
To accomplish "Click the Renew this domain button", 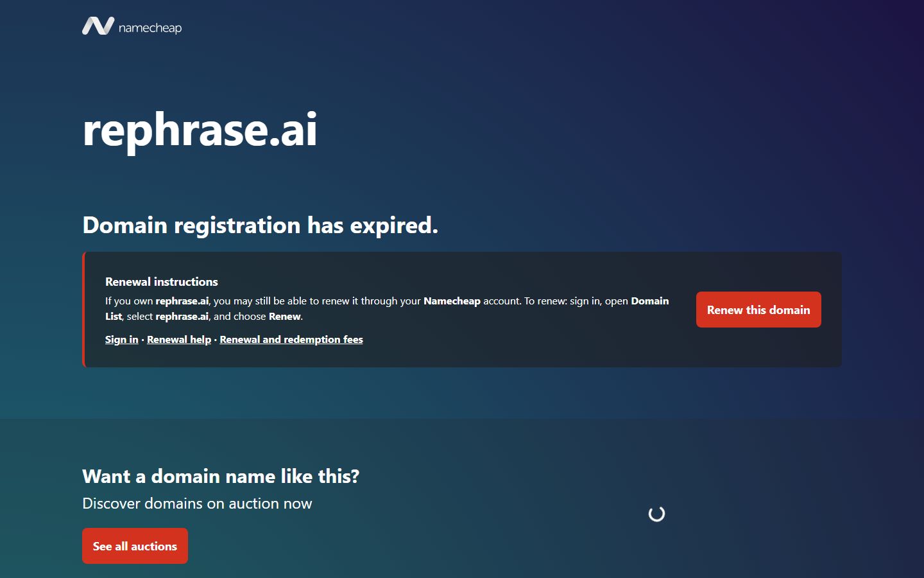I will click(758, 310).
